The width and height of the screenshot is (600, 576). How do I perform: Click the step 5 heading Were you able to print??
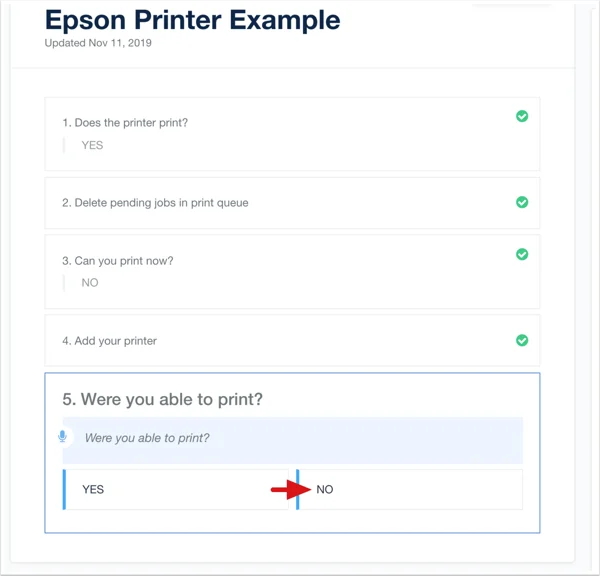(x=162, y=399)
